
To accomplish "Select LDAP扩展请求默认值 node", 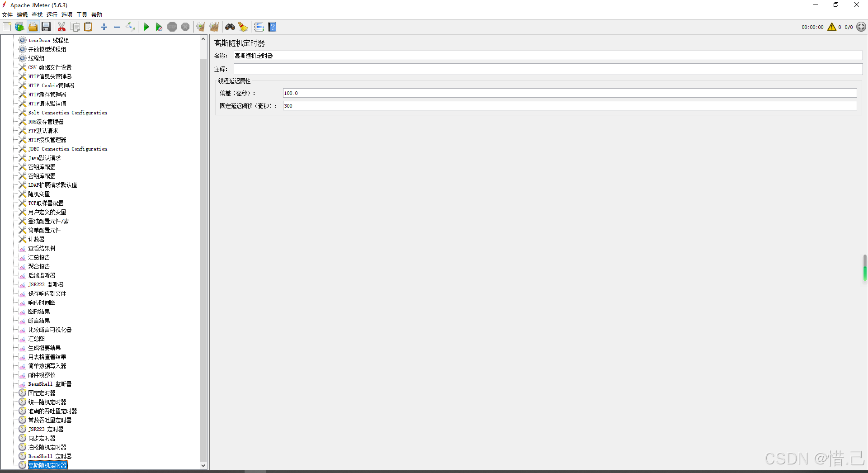I will pyautogui.click(x=52, y=185).
